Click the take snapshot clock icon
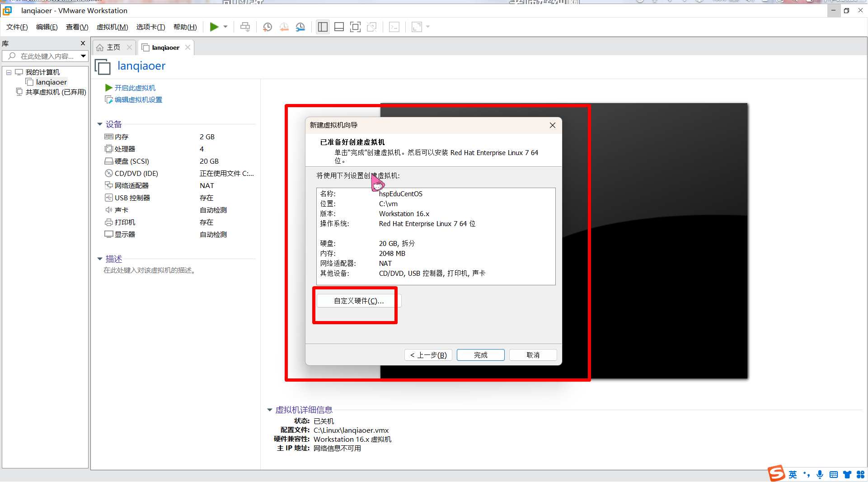This screenshot has width=868, height=482. click(x=267, y=27)
